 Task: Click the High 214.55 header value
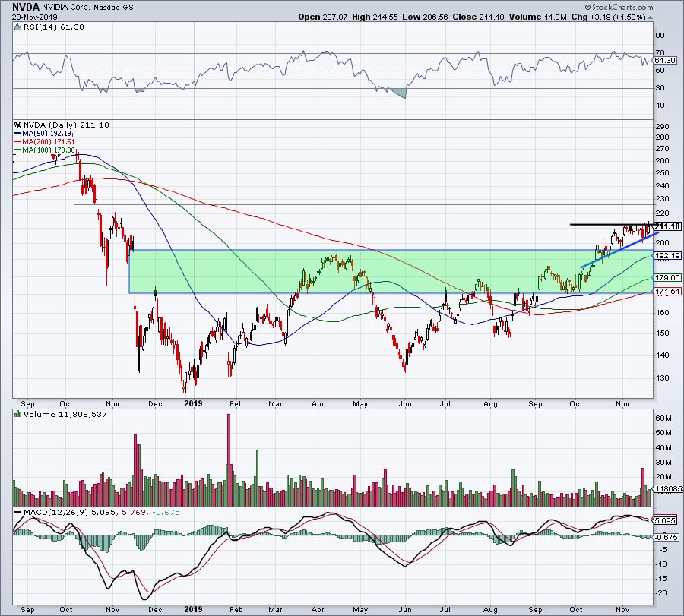(375, 17)
